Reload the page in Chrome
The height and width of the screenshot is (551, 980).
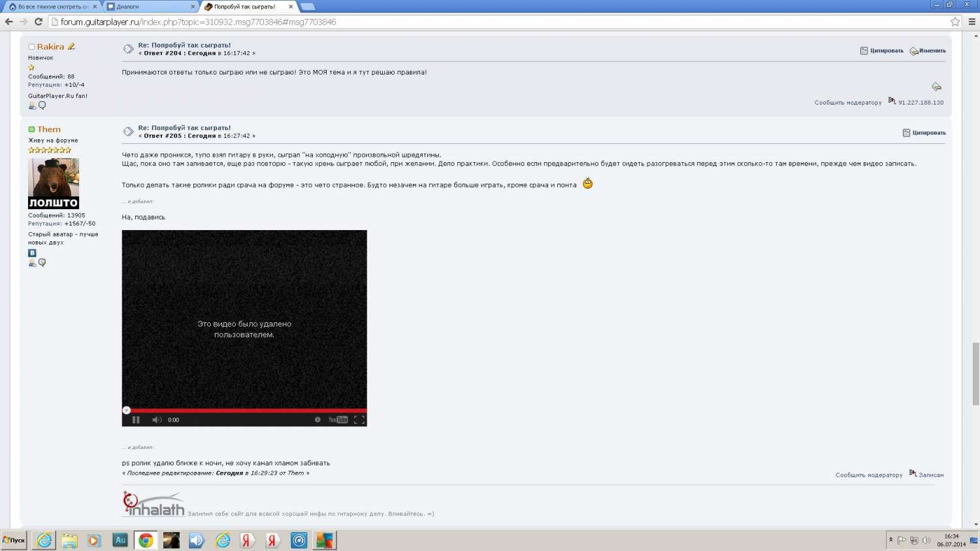point(39,22)
